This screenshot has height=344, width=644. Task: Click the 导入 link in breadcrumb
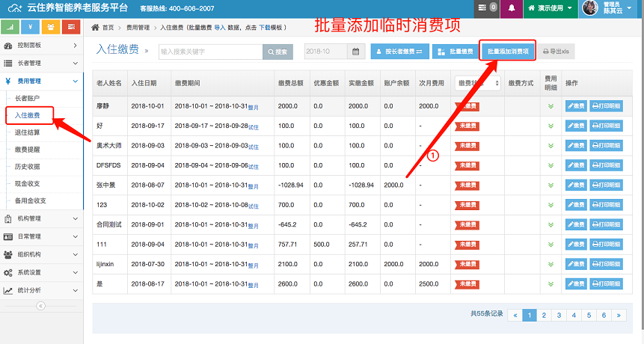pyautogui.click(x=220, y=27)
